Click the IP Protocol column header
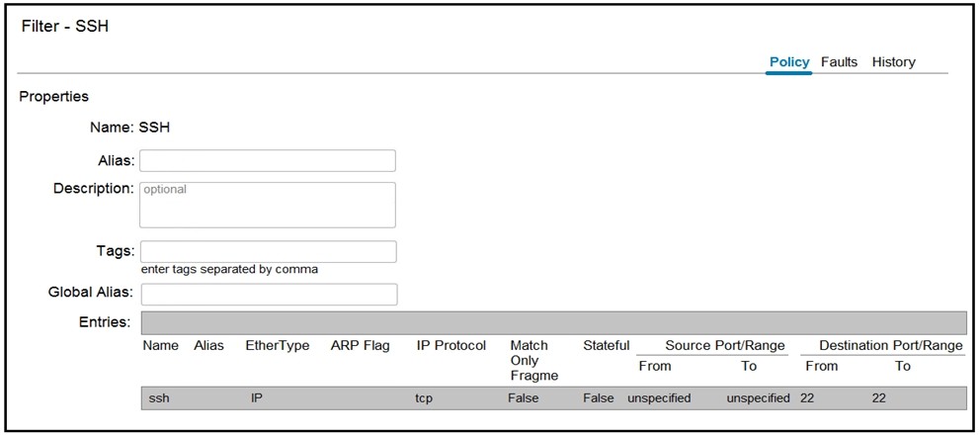This screenshot has width=980, height=437. pyautogui.click(x=451, y=346)
